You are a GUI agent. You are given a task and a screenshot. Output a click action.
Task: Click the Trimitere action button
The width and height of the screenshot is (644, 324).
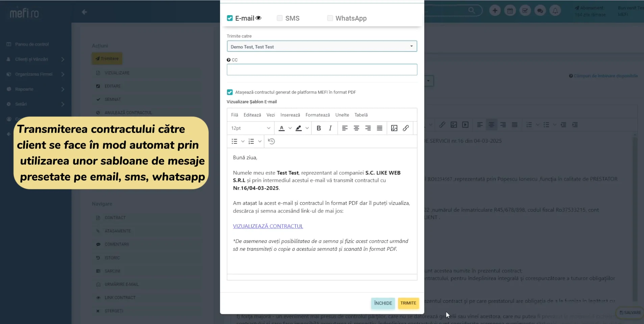[107, 58]
